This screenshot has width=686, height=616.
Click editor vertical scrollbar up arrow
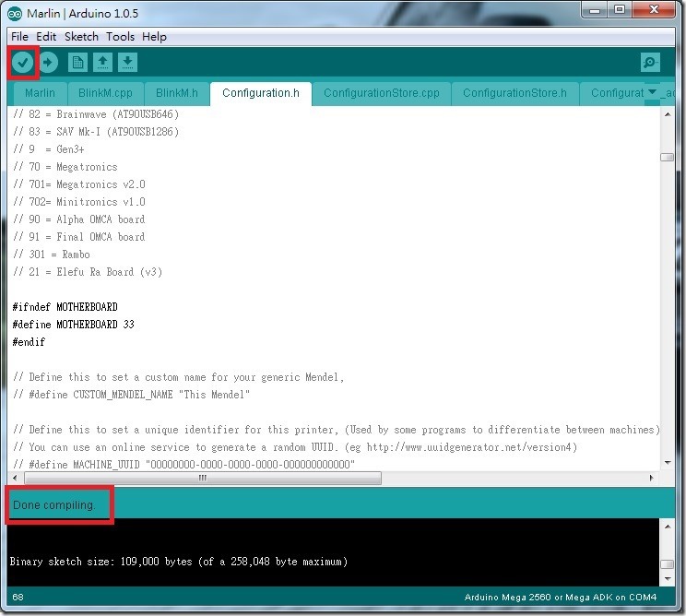(668, 114)
